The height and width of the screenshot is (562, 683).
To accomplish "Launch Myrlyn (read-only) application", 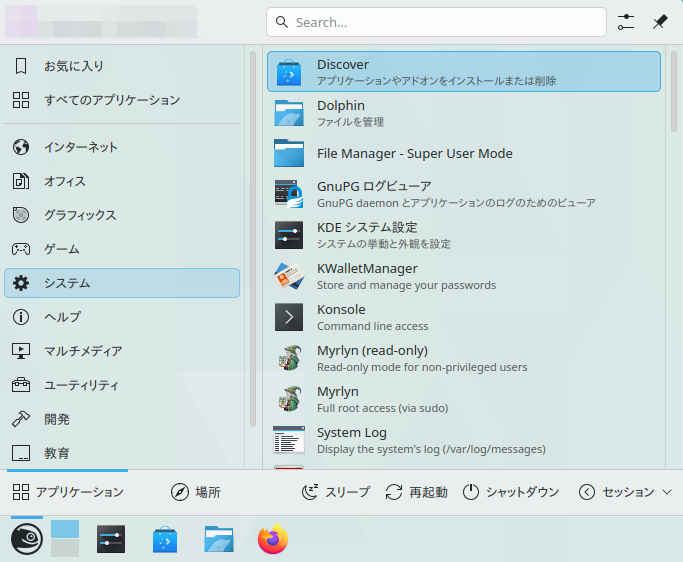I will [x=463, y=358].
